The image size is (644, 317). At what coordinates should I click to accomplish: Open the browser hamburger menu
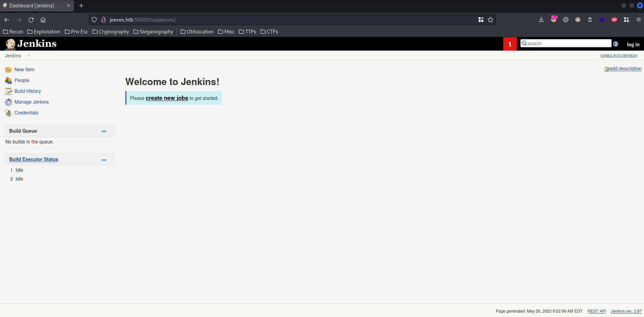(639, 20)
